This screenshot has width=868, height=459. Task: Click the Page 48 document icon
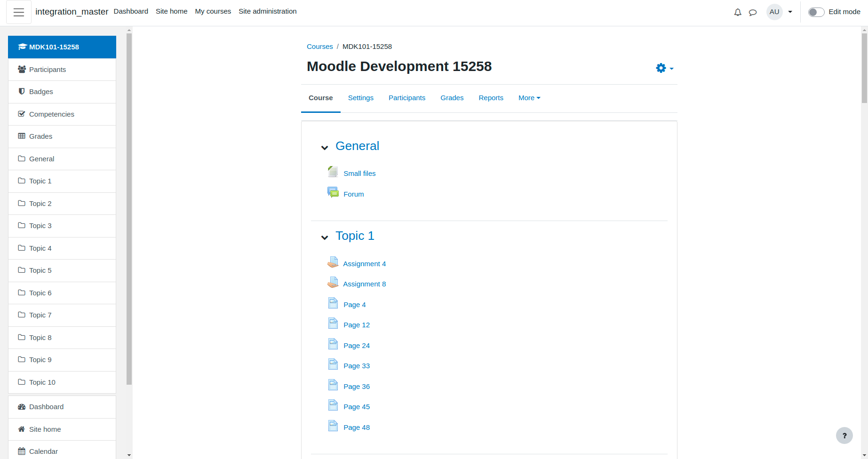[x=333, y=426]
